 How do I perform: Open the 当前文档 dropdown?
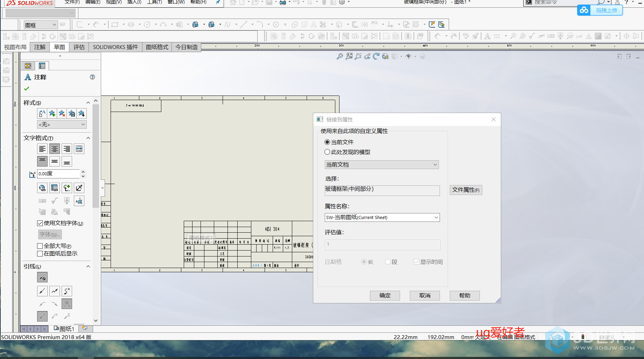(382, 164)
